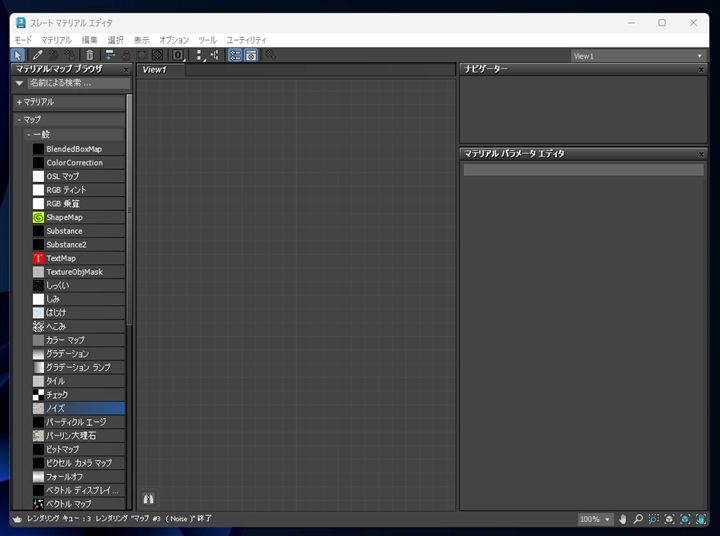Toggle Material/Map Browser panel toolbar button
This screenshot has height=536, width=720.
tap(235, 56)
